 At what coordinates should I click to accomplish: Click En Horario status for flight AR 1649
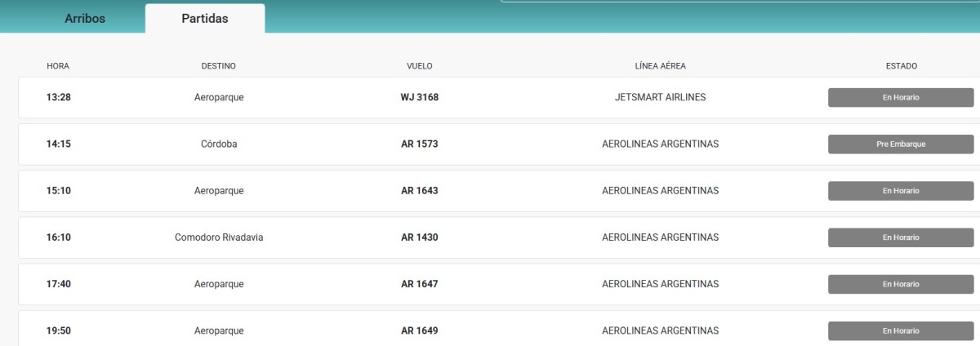coord(901,330)
